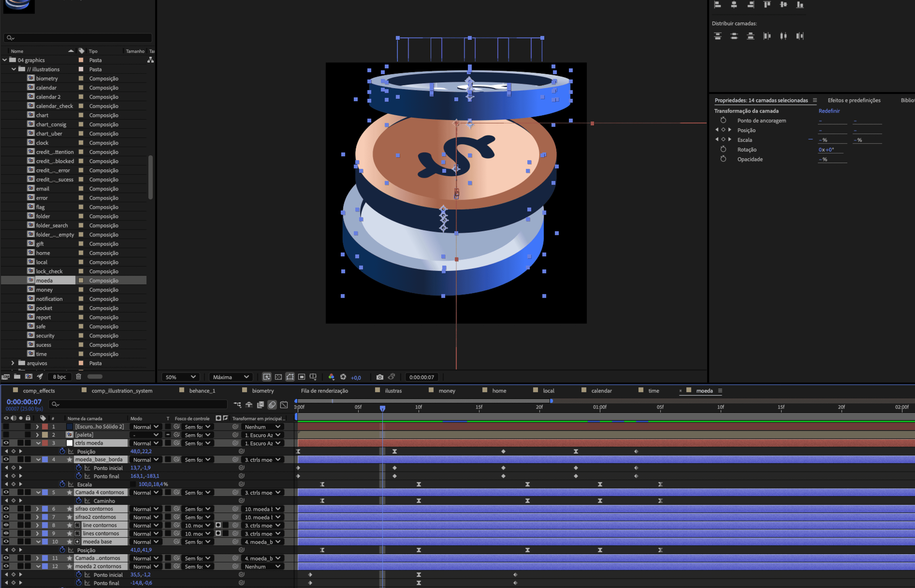Open the Efeitos e predefinições tab

pos(854,100)
